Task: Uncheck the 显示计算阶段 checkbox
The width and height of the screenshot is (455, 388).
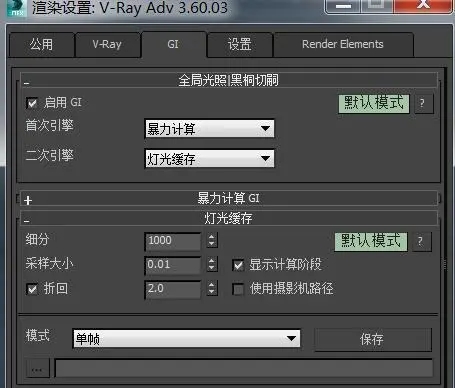Action: (x=238, y=265)
